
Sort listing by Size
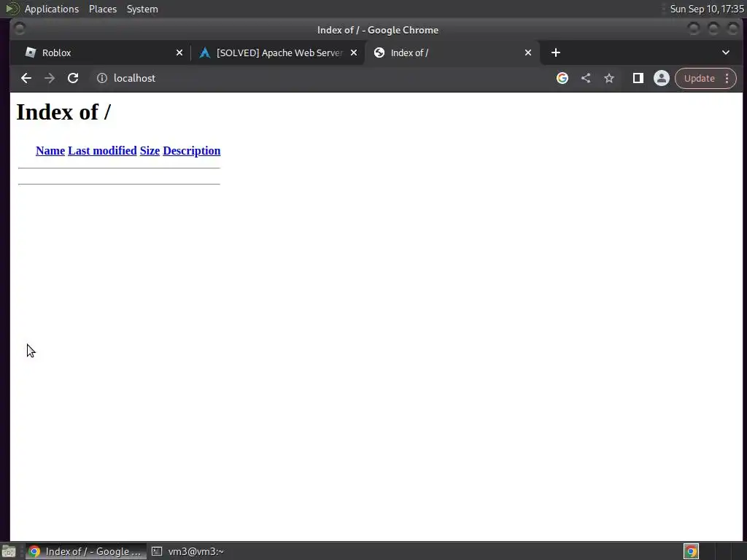click(x=150, y=150)
